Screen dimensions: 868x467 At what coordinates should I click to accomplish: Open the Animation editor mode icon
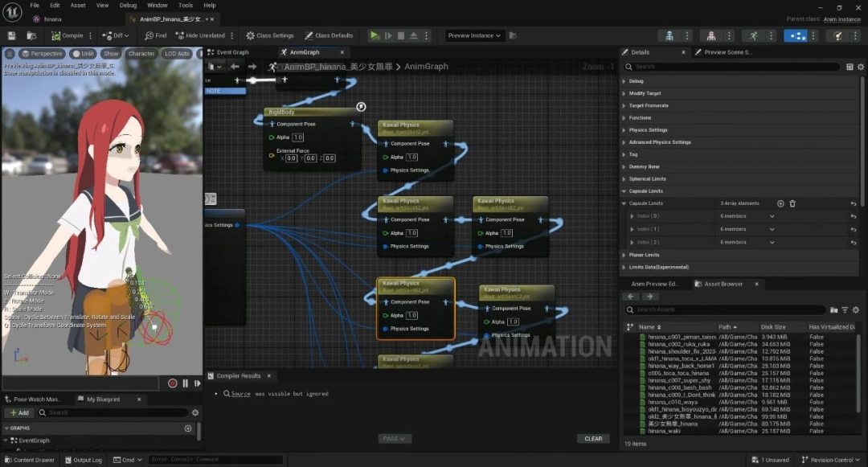point(753,36)
